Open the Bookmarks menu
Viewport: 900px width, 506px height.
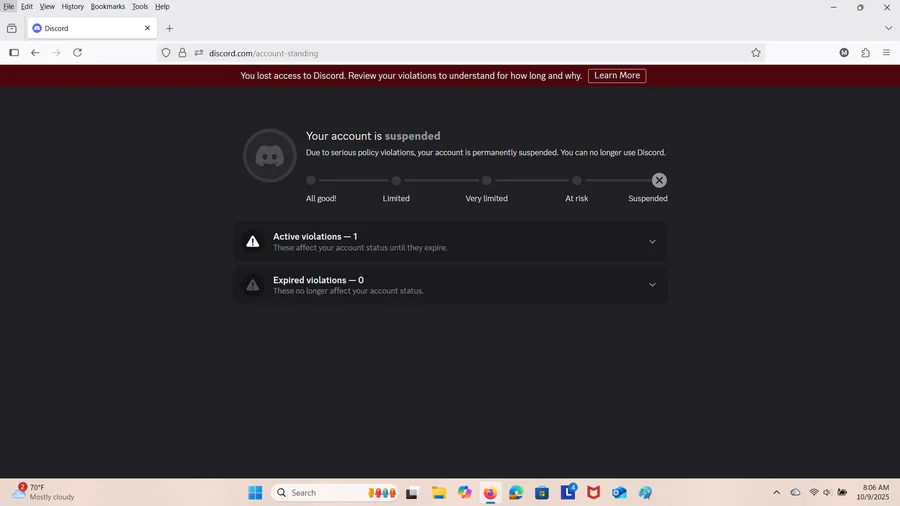(108, 6)
